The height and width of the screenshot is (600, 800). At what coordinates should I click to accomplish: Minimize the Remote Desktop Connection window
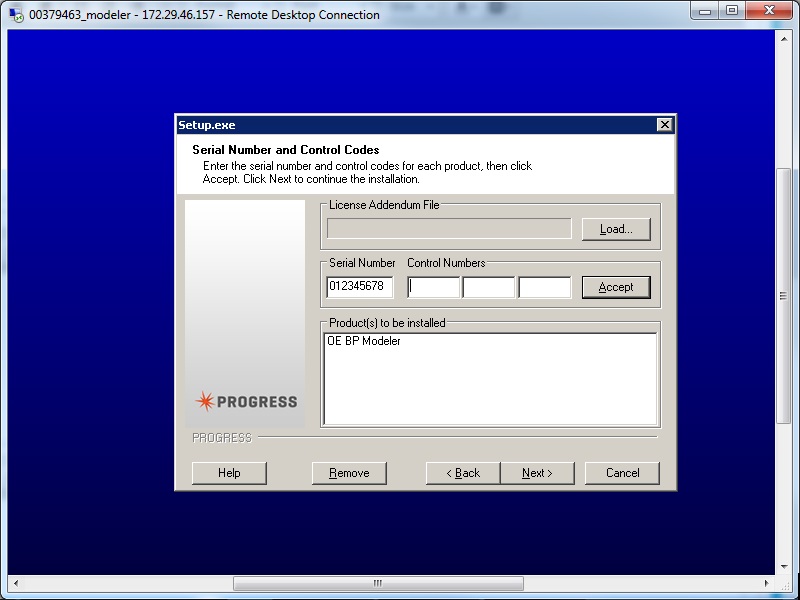coord(705,12)
